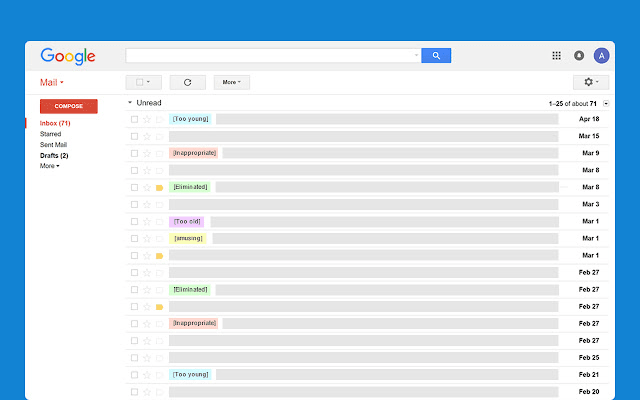Open the Sent Mail folder
640x400 pixels.
click(x=54, y=145)
